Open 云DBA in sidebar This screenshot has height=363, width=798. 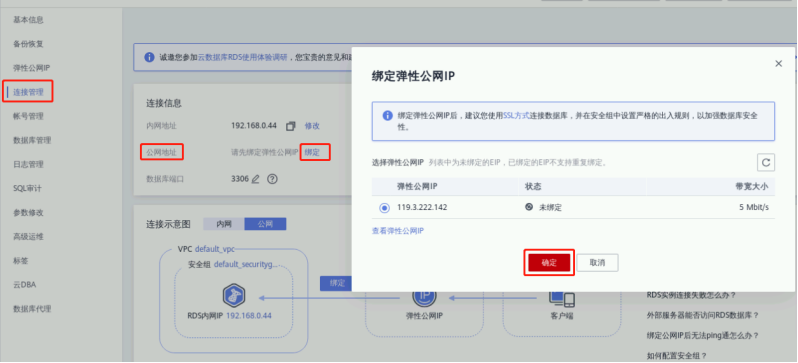tap(25, 285)
